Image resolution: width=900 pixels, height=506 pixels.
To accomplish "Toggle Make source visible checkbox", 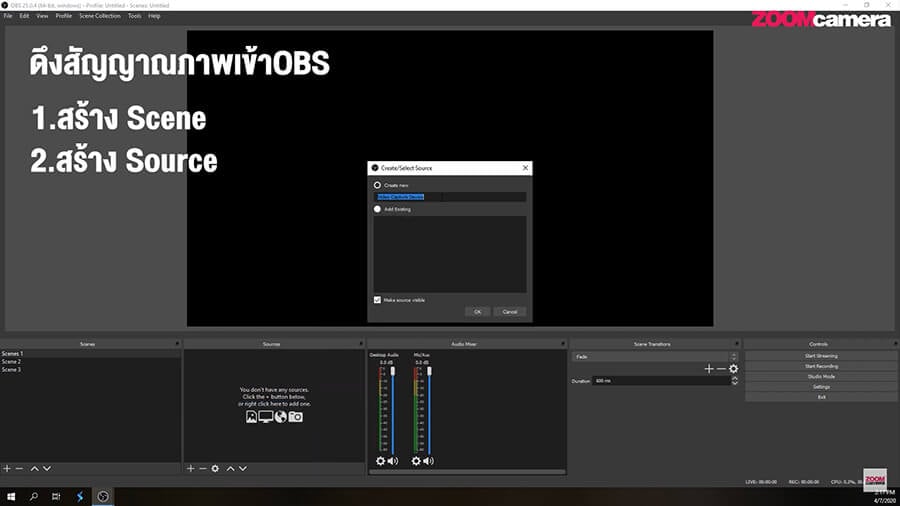I will [x=377, y=300].
